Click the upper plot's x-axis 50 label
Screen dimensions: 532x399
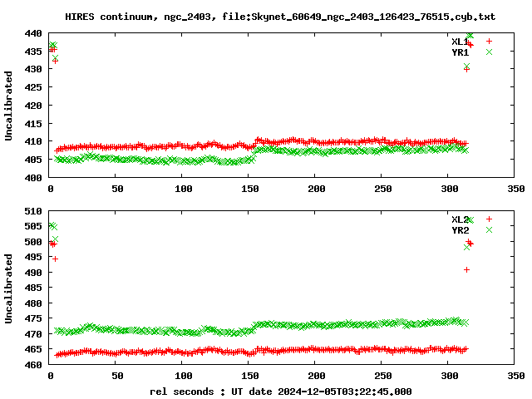click(x=117, y=189)
